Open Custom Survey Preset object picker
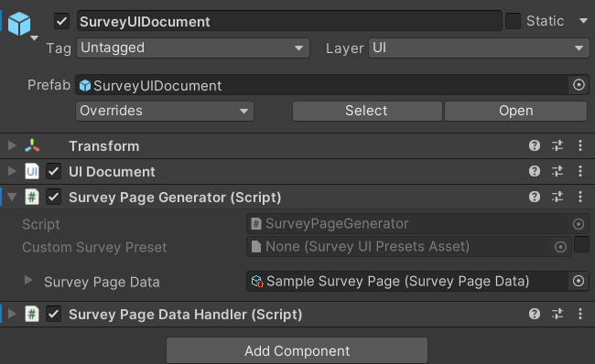 click(560, 247)
